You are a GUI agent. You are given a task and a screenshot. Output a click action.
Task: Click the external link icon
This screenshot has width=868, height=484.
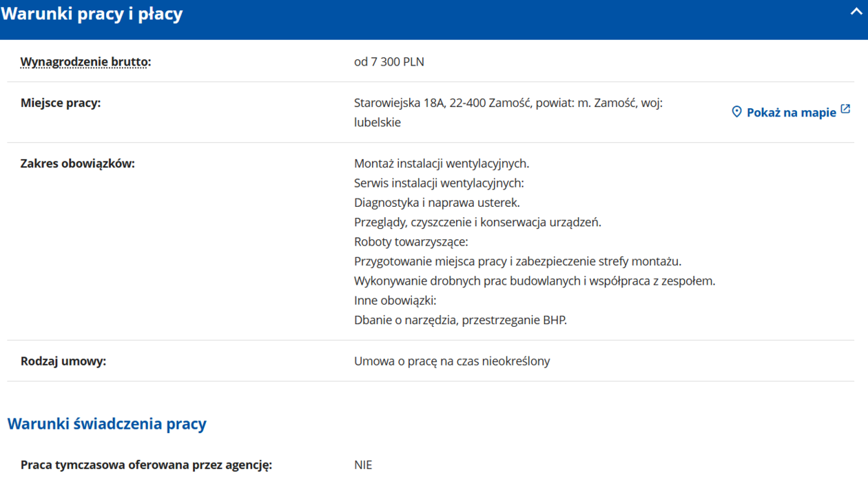[x=845, y=110]
